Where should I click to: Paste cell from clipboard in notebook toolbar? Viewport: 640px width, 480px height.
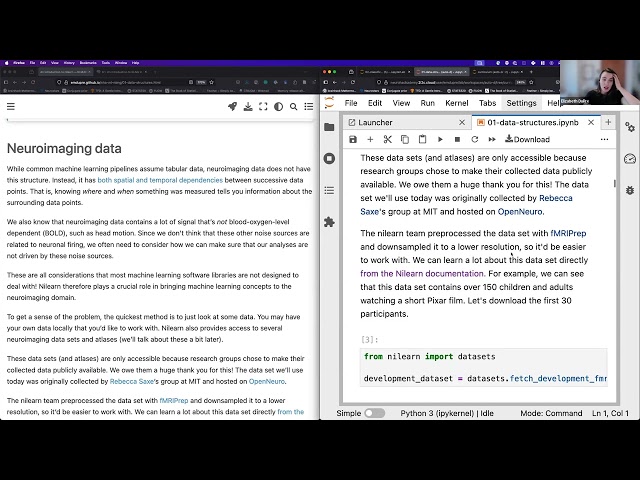click(422, 140)
